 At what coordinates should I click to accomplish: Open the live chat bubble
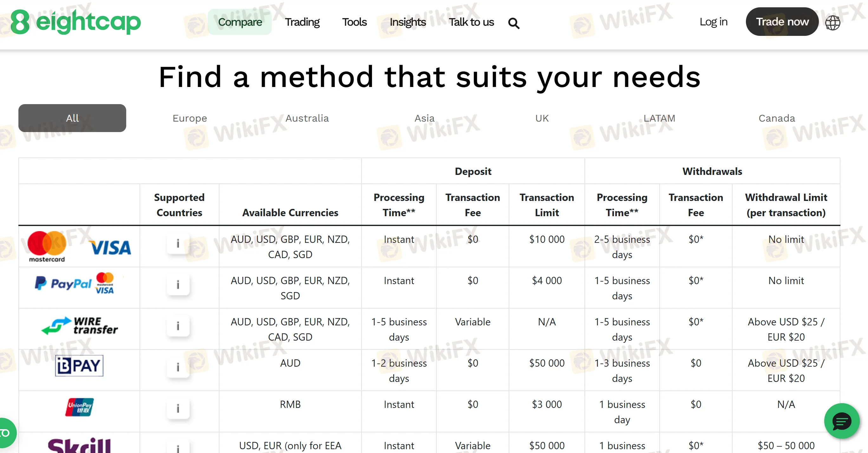point(841,421)
